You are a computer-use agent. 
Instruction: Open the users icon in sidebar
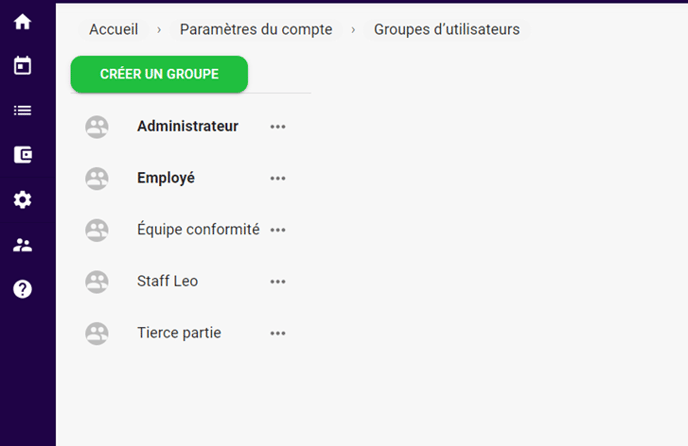coord(22,245)
